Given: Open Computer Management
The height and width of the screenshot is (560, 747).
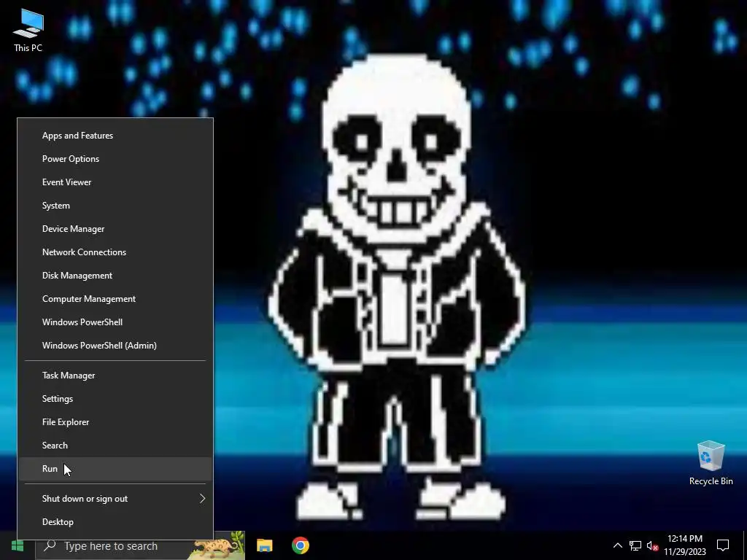Looking at the screenshot, I should 115,299.
